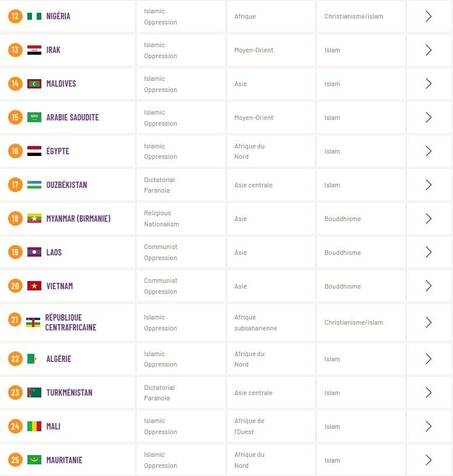Click Nigéria's Christianisme/islam religion cell
This screenshot has width=453, height=476.
[x=361, y=16]
